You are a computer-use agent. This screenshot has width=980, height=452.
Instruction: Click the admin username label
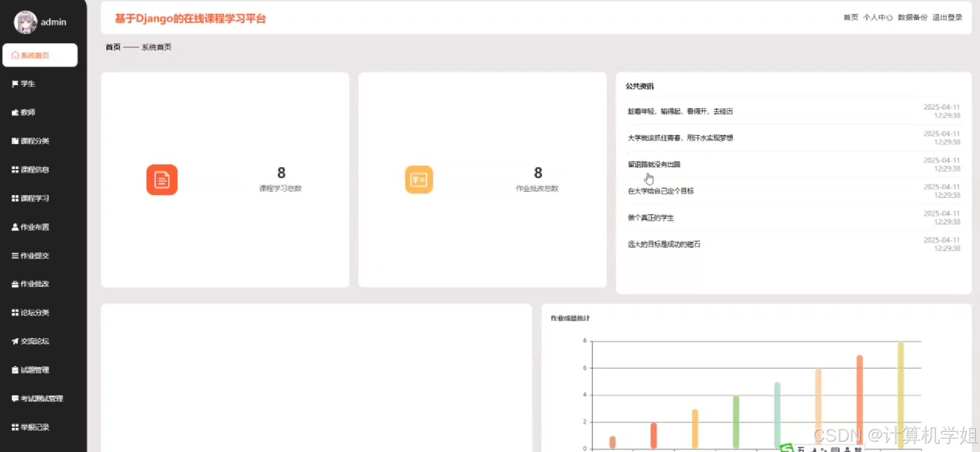54,22
